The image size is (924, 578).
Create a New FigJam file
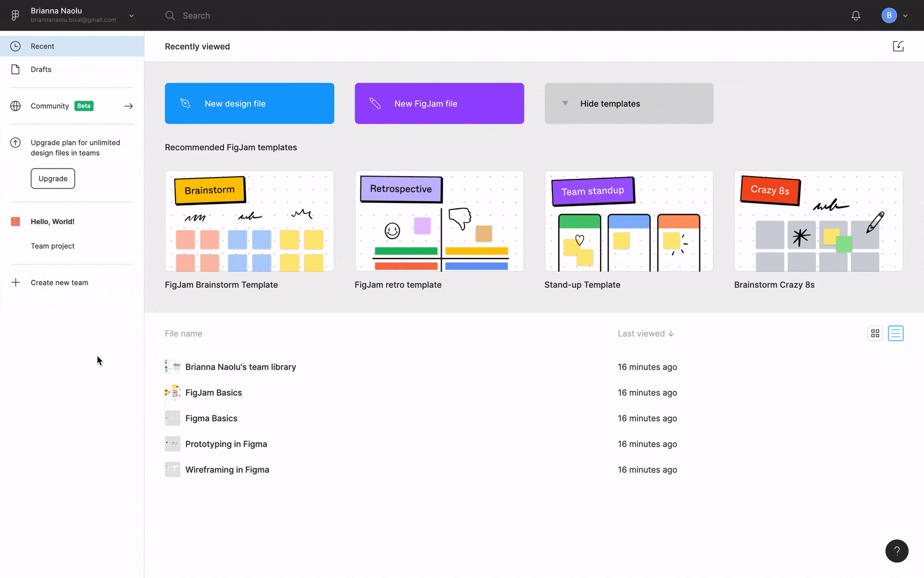point(439,103)
